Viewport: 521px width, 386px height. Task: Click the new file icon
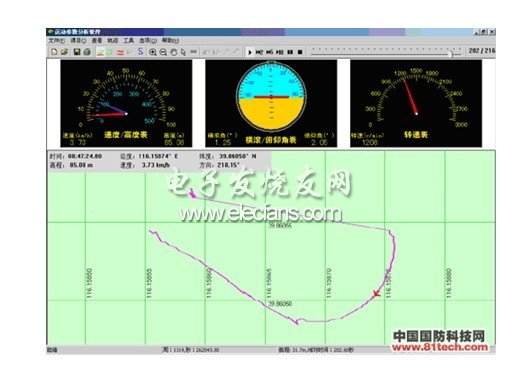[x=54, y=52]
